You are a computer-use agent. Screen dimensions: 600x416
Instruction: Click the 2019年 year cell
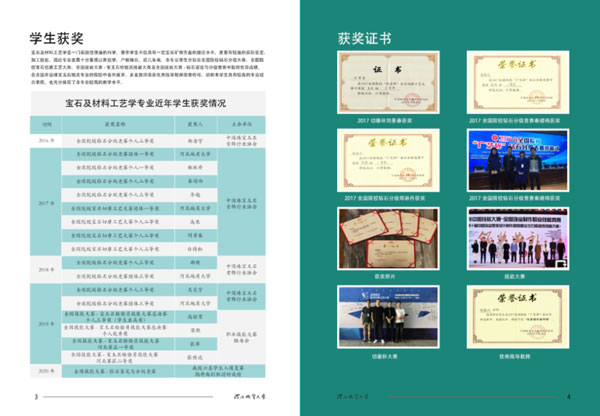point(47,324)
